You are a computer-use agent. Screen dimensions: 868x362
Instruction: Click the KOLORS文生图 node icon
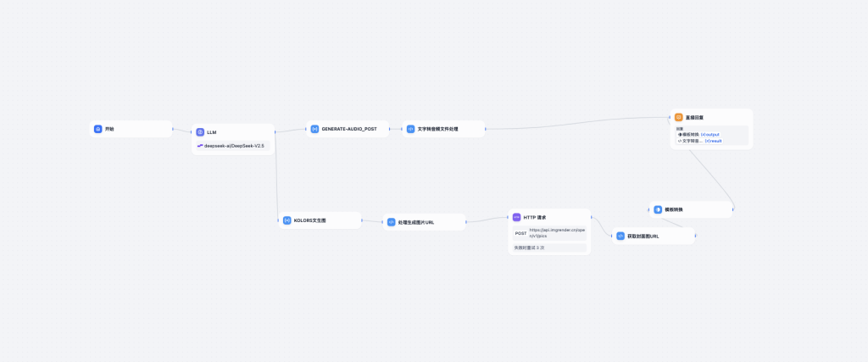[x=287, y=220]
